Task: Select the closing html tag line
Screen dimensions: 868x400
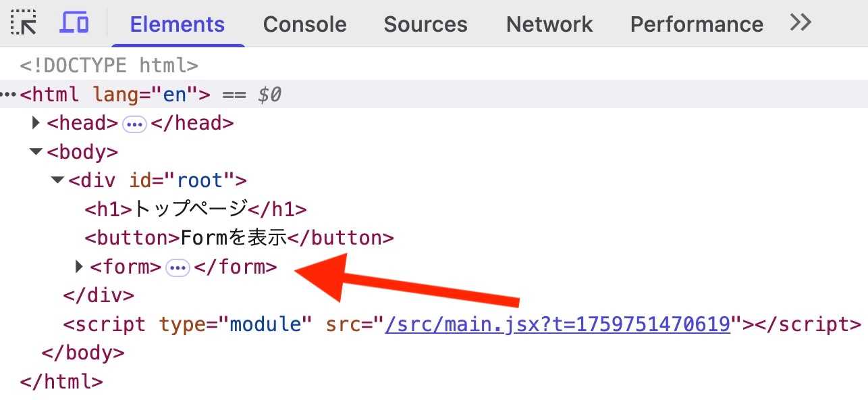Action: tap(61, 382)
